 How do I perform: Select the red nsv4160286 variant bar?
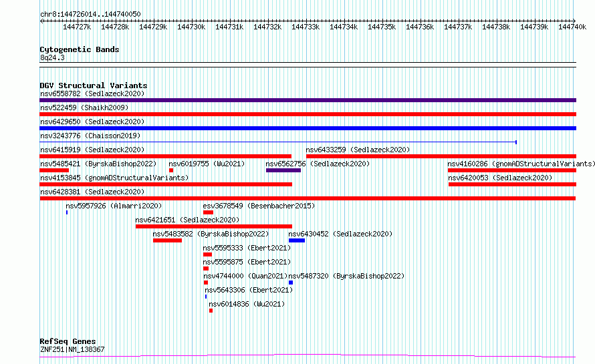[x=512, y=170]
